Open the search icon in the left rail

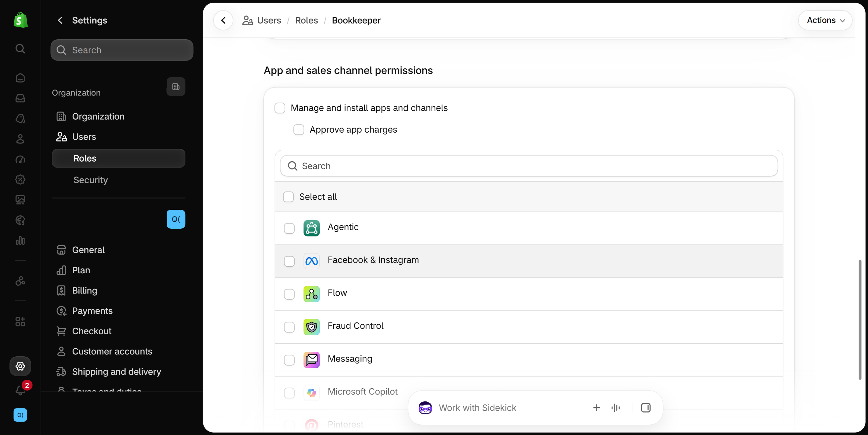tap(20, 49)
